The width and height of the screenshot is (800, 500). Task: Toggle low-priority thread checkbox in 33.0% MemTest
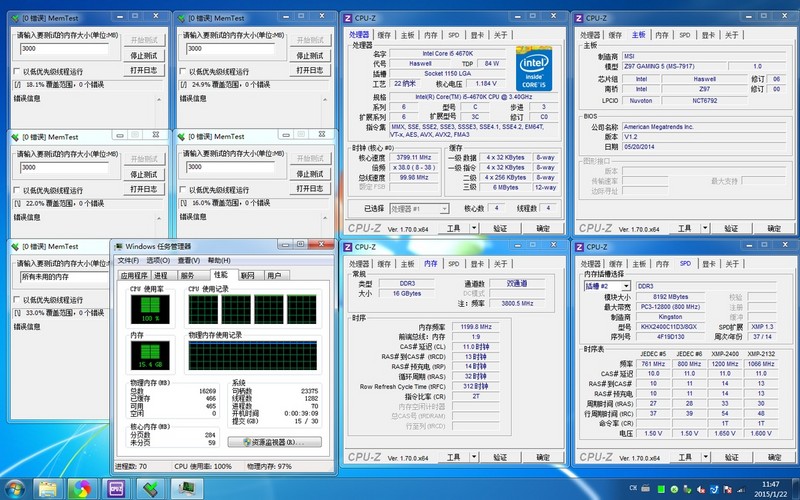click(x=16, y=300)
